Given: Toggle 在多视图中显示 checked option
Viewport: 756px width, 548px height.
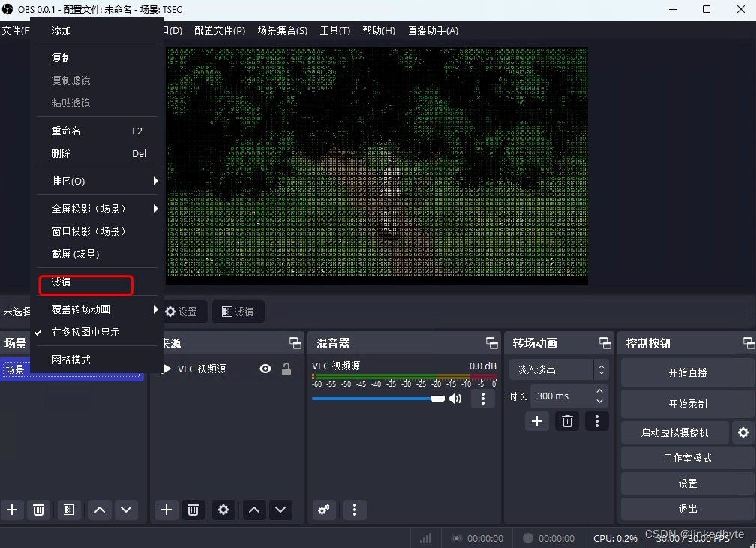Looking at the screenshot, I should (x=97, y=332).
